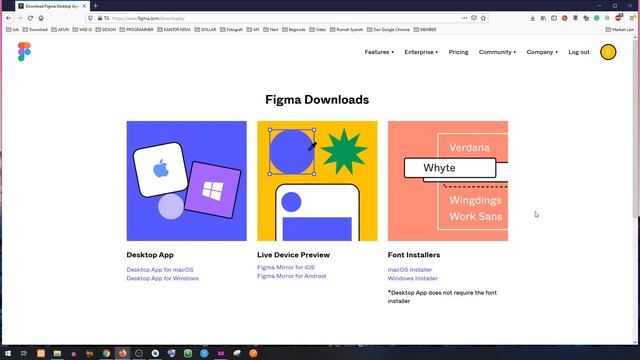Open Figma Mirror for iOS link
Screen dimensions: 640x360
pos(286,267)
